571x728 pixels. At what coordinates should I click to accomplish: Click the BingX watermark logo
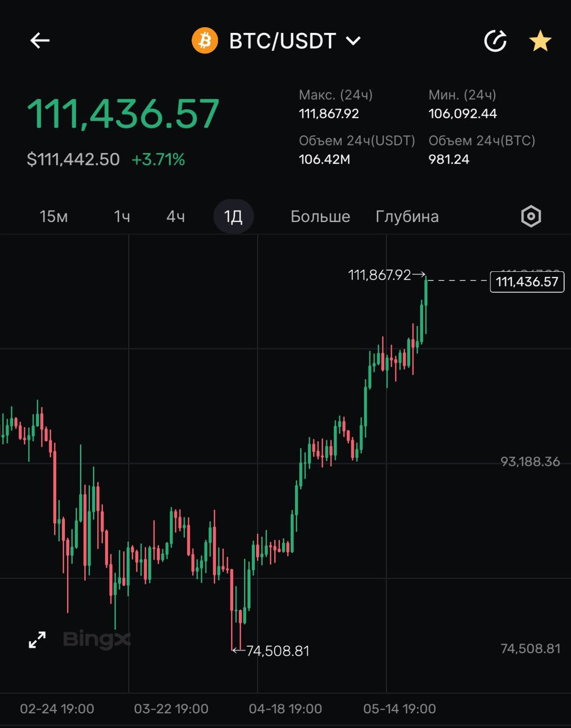point(96,640)
